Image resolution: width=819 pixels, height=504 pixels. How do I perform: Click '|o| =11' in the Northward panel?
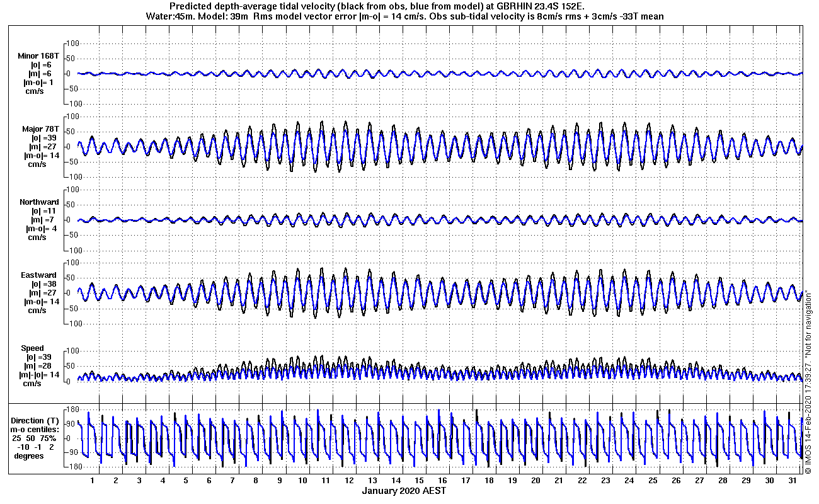click(x=42, y=211)
